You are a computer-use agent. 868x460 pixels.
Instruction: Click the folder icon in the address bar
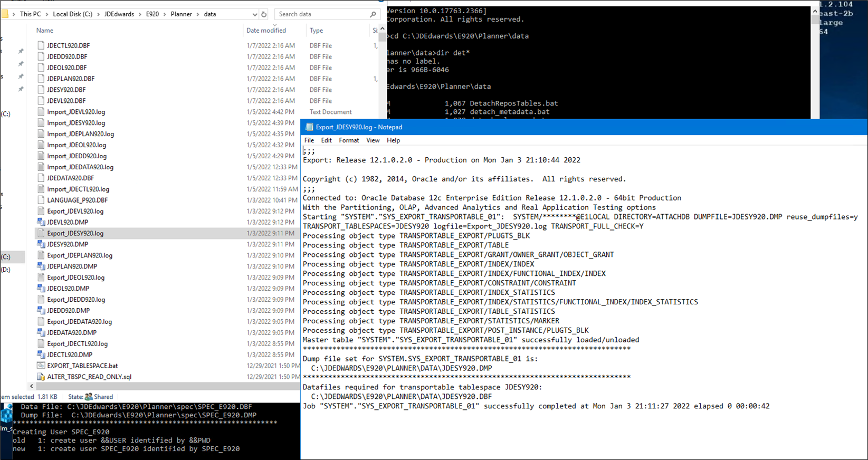tap(5, 14)
